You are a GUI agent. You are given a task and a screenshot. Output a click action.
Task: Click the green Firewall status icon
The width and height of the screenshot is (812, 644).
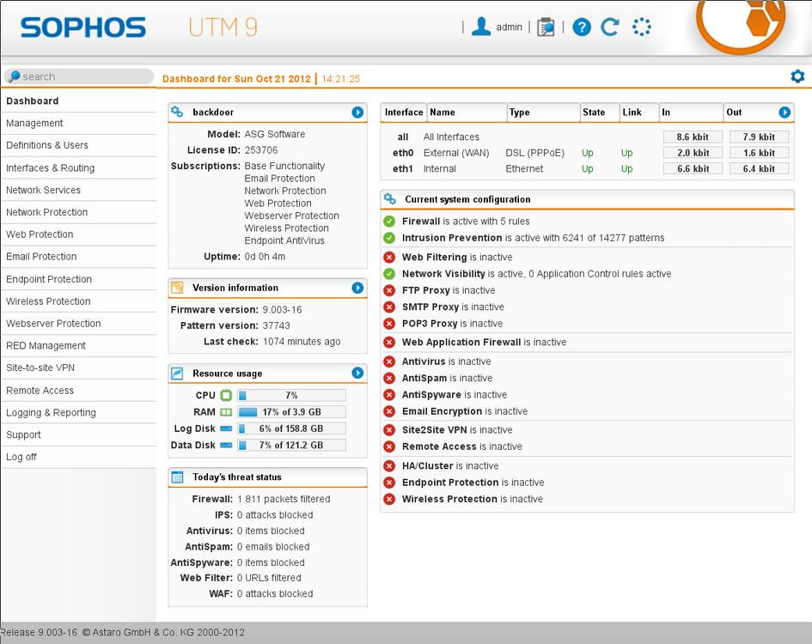click(x=389, y=221)
